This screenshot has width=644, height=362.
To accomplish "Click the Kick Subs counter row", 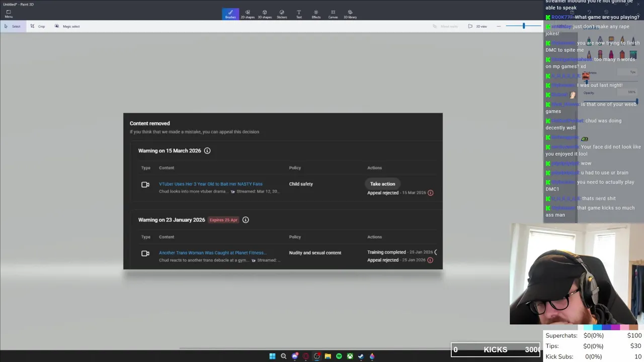I will pos(594,356).
